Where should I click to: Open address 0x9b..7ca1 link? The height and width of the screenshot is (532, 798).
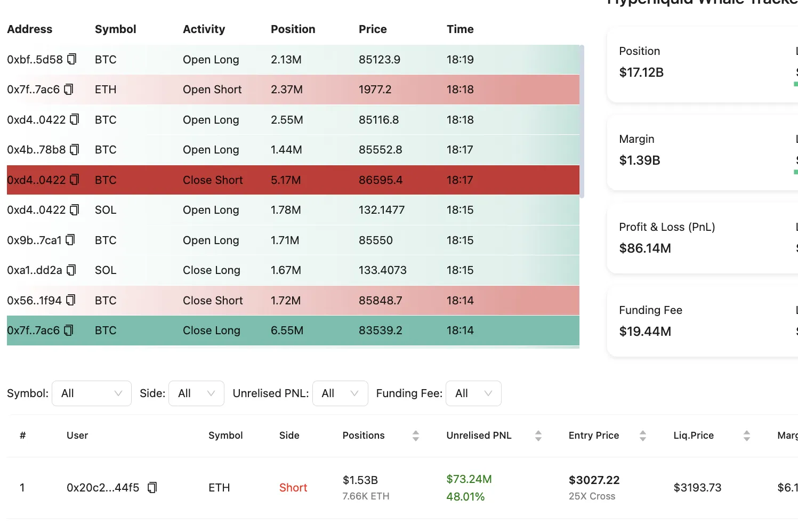34,240
